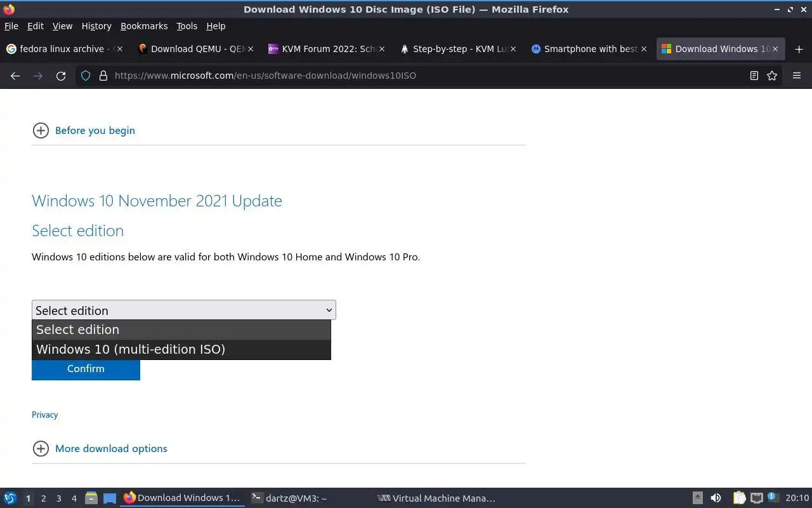812x508 pixels.
Task: Switch to the Download QEMU tab
Action: coord(195,49)
